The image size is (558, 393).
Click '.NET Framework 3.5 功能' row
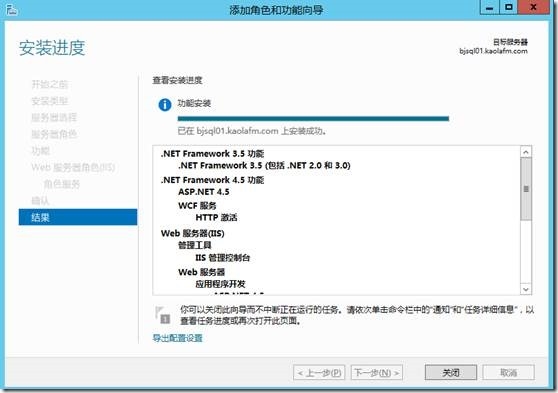point(212,154)
